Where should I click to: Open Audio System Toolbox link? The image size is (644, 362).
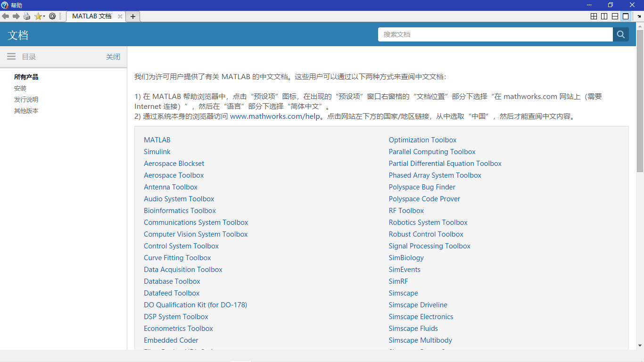(179, 199)
